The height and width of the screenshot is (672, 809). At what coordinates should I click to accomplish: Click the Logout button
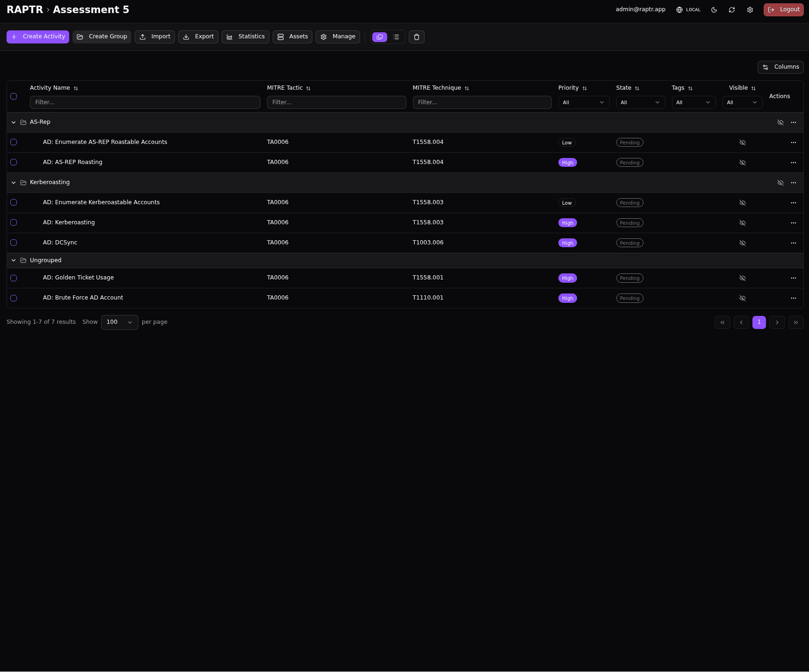pos(783,10)
